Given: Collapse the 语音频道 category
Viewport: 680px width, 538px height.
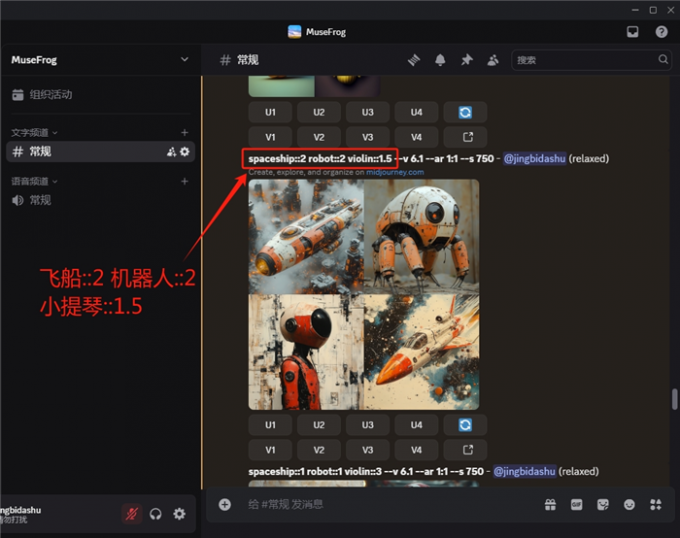Looking at the screenshot, I should 34,181.
